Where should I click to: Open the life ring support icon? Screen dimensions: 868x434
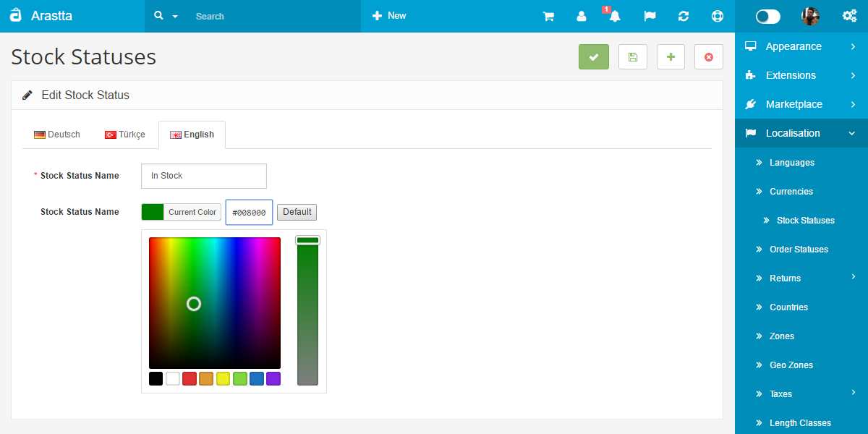click(717, 16)
